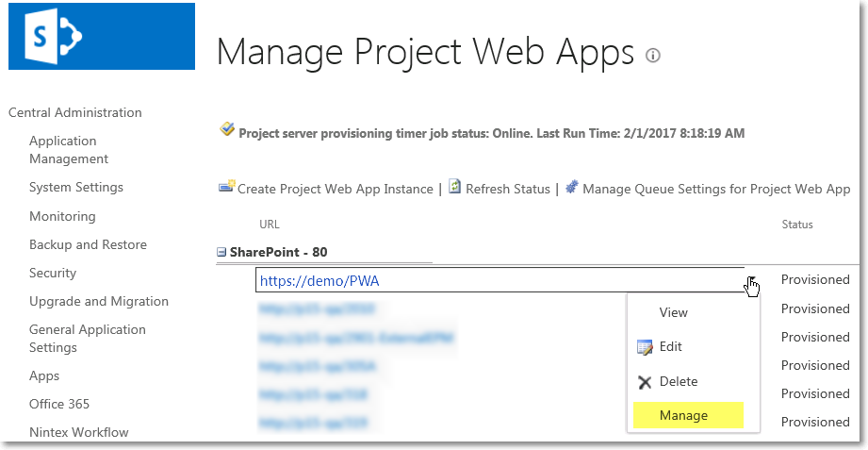Open Manage Queue Settings for Project Web App
The height and width of the screenshot is (450, 868).
click(x=716, y=189)
